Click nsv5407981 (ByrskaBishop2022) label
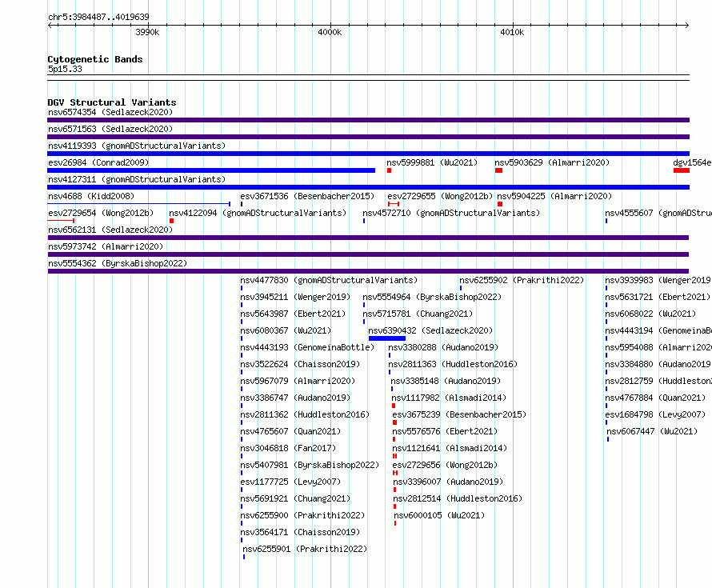Image resolution: width=712 pixels, height=588 pixels. click(310, 465)
